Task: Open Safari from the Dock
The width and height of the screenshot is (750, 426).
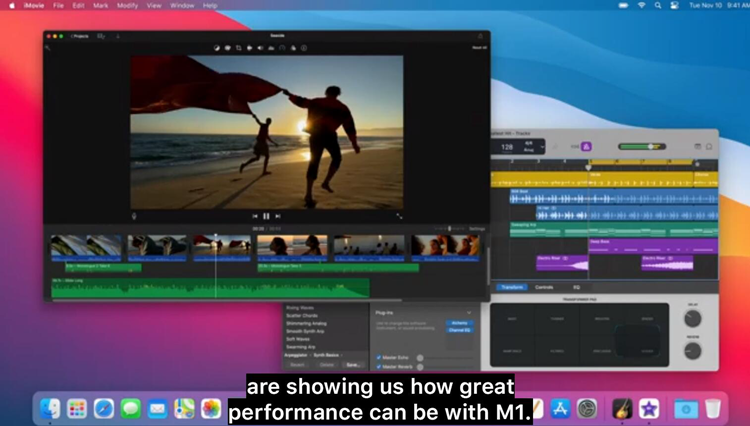Action: pyautogui.click(x=104, y=409)
